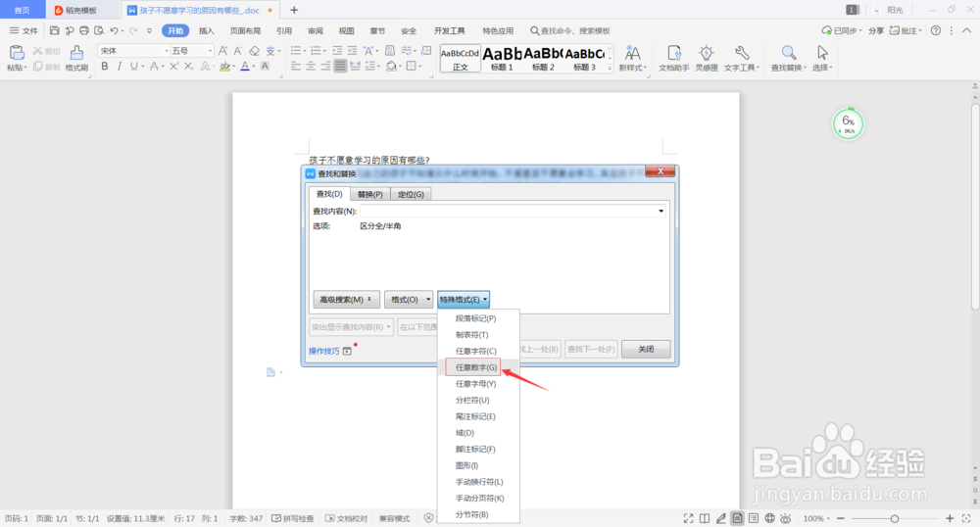Open the Inspiration Circle (灵感圈) lightbulb
The image size is (980, 527).
tap(707, 58)
